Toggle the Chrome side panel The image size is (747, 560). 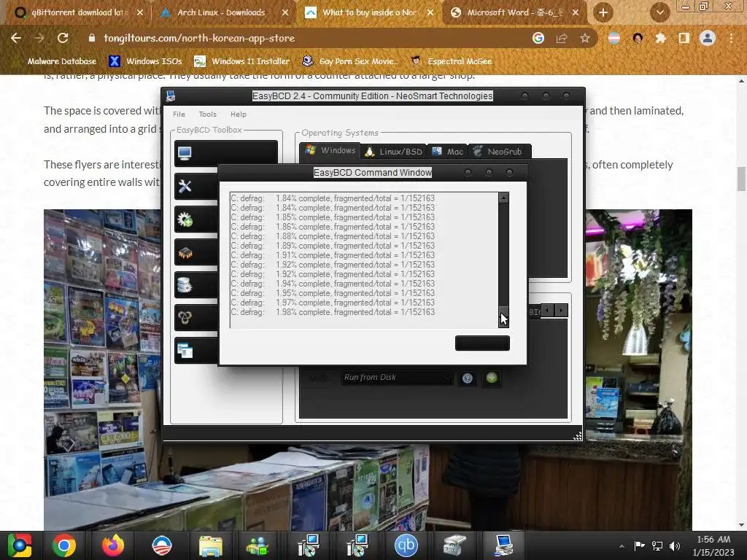tap(684, 38)
